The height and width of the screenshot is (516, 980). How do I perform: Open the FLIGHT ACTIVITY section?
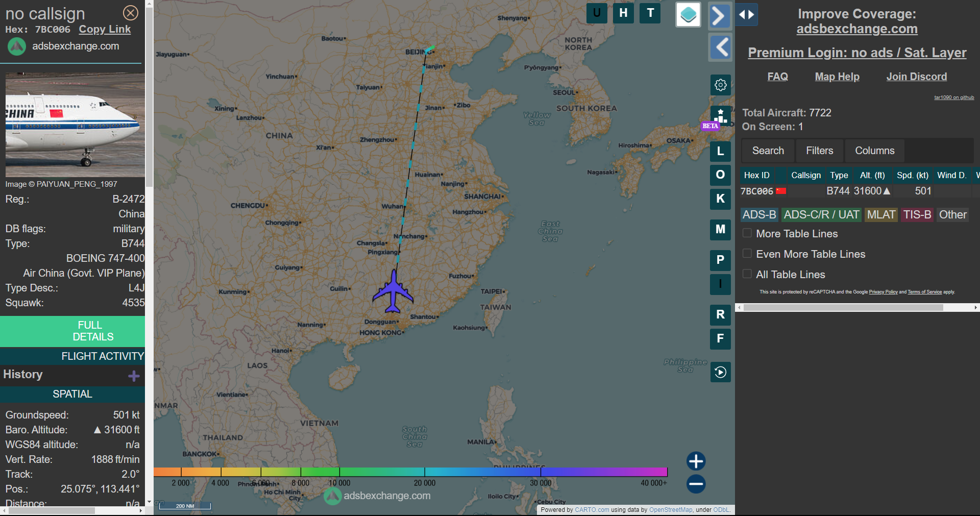coord(72,356)
